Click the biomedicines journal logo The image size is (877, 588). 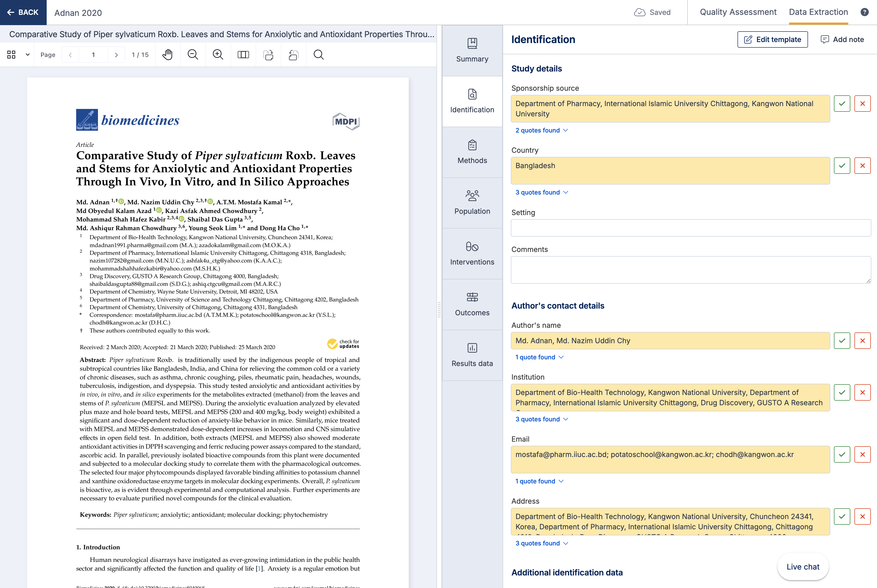(x=127, y=120)
